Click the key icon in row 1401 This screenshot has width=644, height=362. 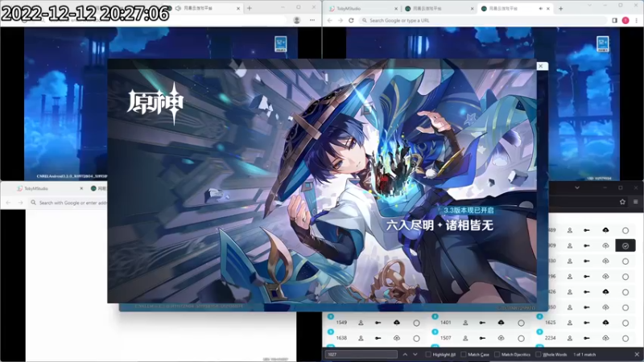coord(482,323)
